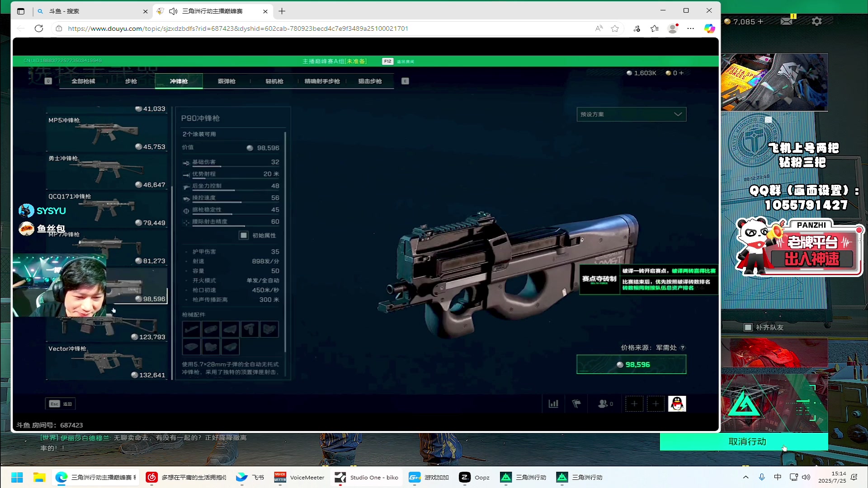Add this page to favorites star
Screen dimensions: 868x488
pos(615,28)
